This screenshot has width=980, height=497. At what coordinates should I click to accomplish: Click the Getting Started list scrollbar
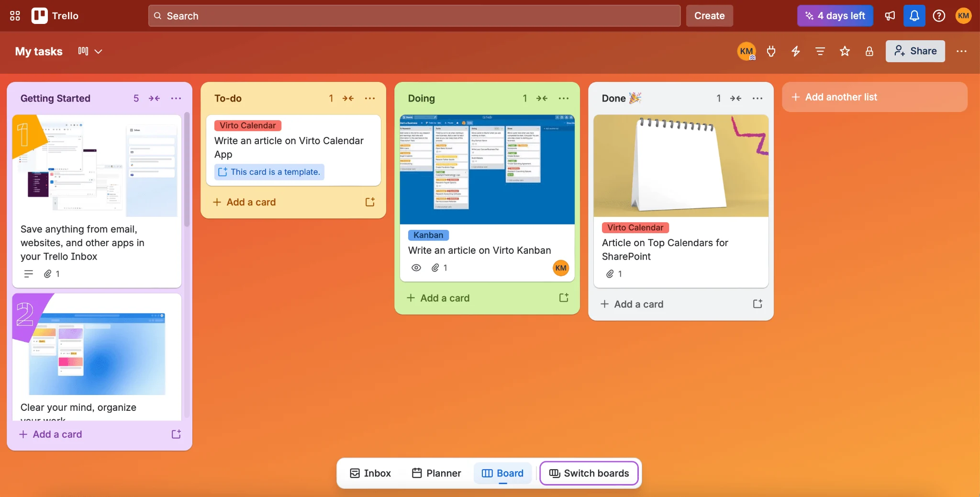click(187, 169)
